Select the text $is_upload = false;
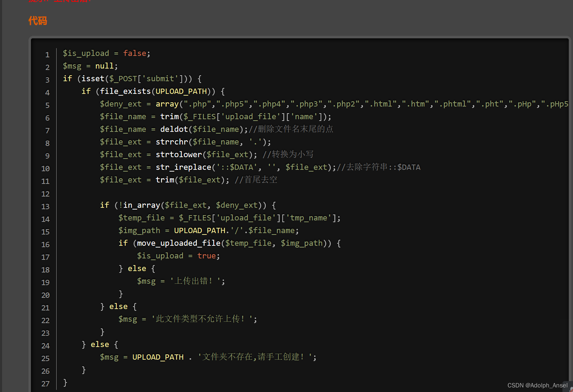Image resolution: width=573 pixels, height=392 pixels. click(107, 53)
